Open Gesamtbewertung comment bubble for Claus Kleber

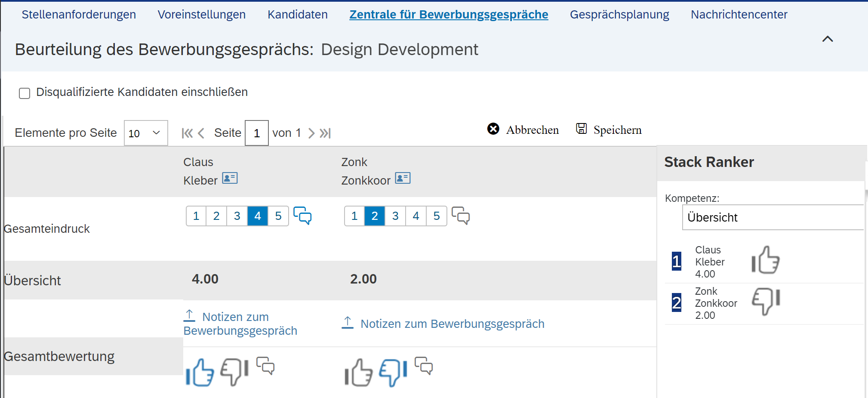pyautogui.click(x=265, y=366)
